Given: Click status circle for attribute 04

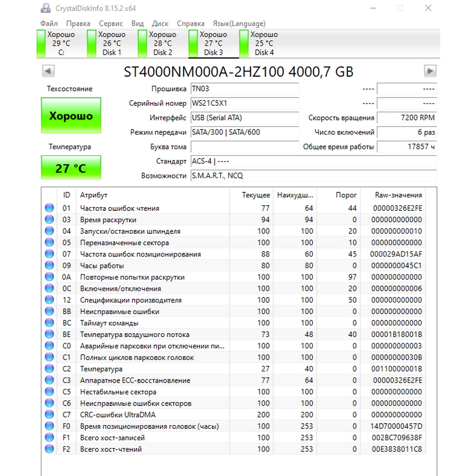Looking at the screenshot, I should tap(49, 231).
